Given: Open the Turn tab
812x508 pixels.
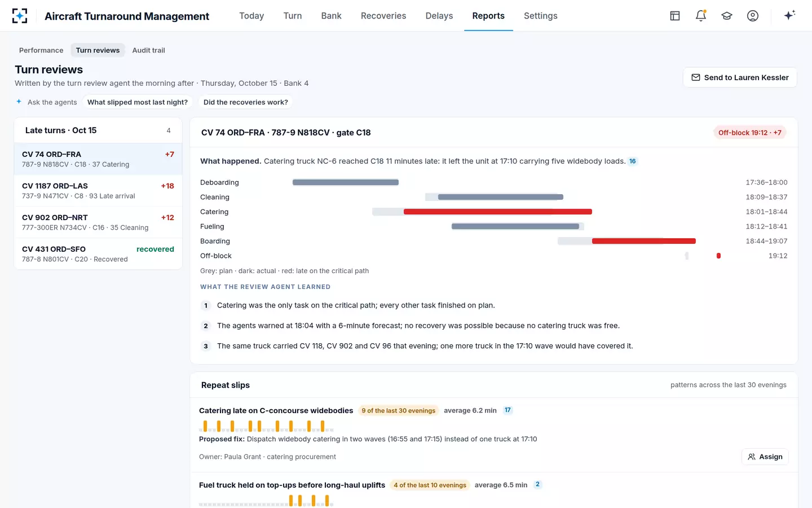Looking at the screenshot, I should pyautogui.click(x=293, y=16).
